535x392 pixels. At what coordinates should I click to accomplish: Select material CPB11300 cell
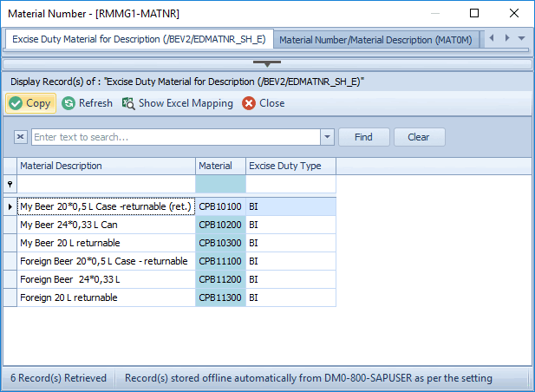coord(220,297)
